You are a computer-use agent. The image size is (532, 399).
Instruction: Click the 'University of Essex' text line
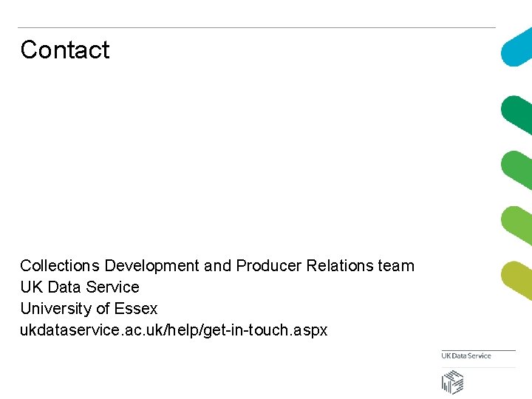(x=89, y=308)
